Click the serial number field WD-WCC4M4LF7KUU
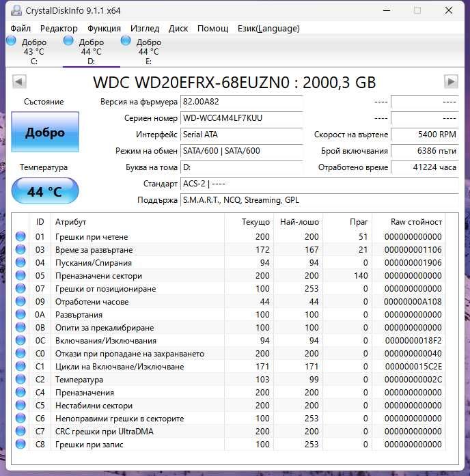The width and height of the screenshot is (470, 476). pos(242,118)
